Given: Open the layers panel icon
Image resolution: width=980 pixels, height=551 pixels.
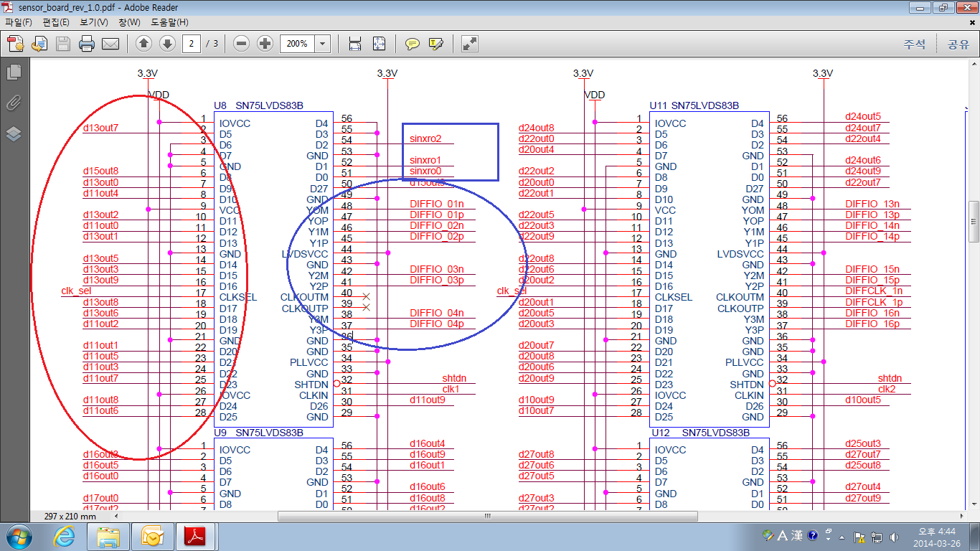Looking at the screenshot, I should 14,134.
